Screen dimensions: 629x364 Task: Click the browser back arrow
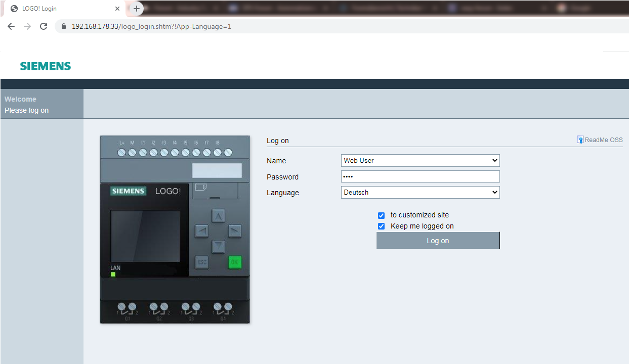pyautogui.click(x=11, y=26)
